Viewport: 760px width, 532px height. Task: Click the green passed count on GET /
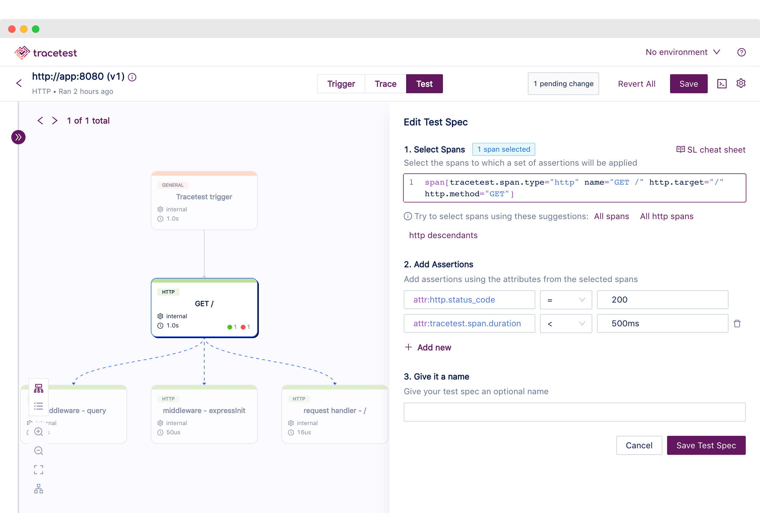tap(232, 327)
